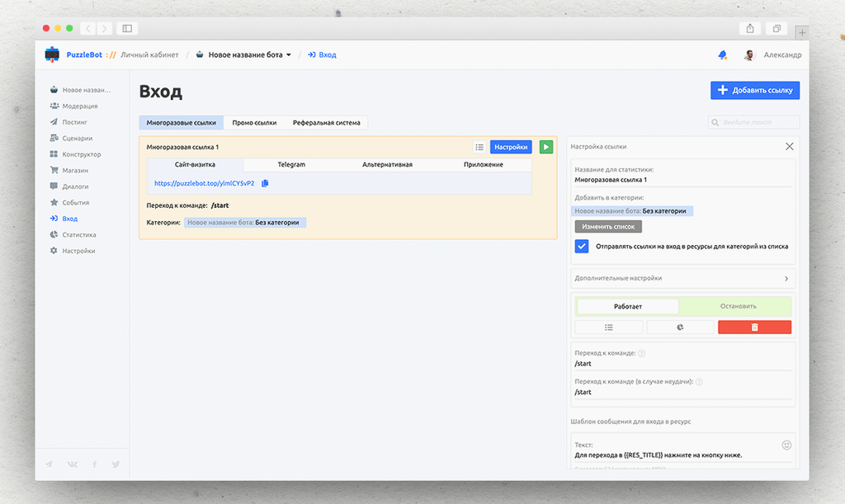Open the notifications bell icon
This screenshot has width=845, height=504.
coord(723,55)
